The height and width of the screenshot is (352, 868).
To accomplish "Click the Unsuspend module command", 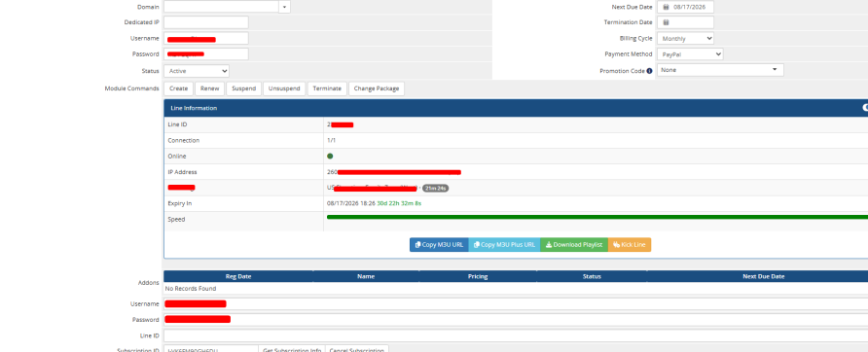I will click(284, 88).
